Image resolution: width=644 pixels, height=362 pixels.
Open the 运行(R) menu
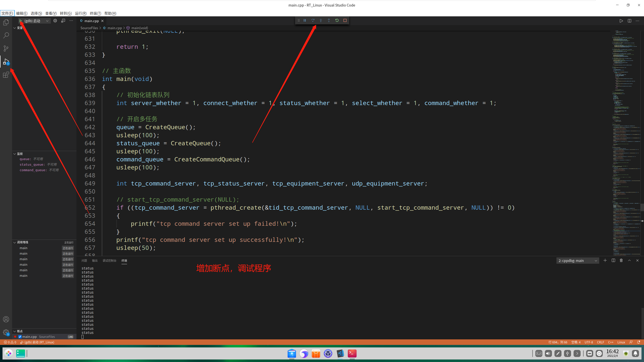click(x=80, y=13)
